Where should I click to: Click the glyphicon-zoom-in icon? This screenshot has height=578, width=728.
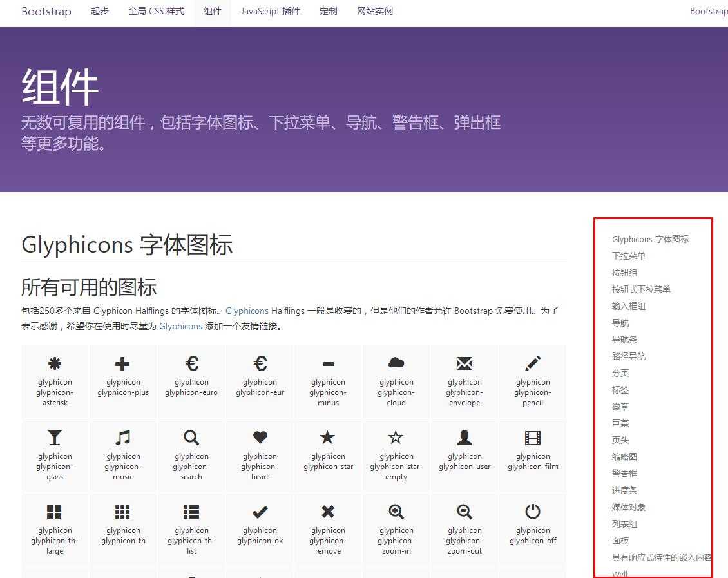[x=396, y=512]
